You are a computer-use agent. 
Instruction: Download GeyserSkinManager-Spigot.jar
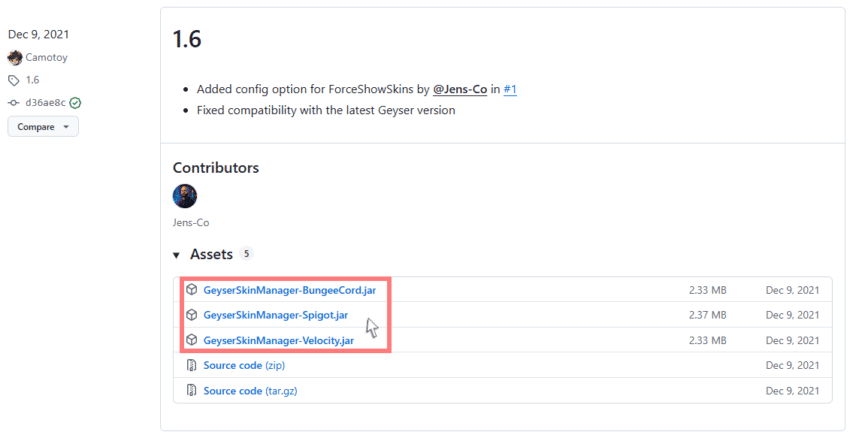click(275, 315)
